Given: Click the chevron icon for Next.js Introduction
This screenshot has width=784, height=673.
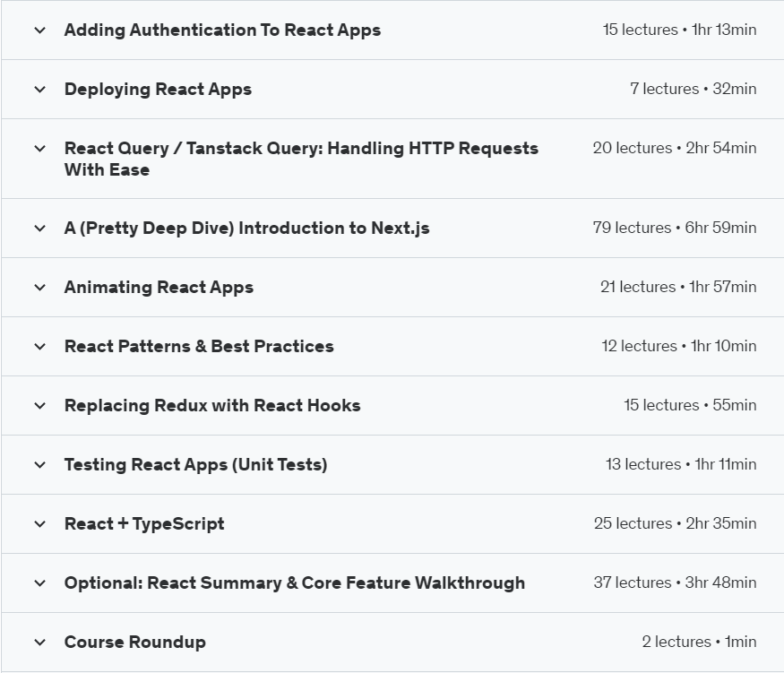Looking at the screenshot, I should click(39, 229).
